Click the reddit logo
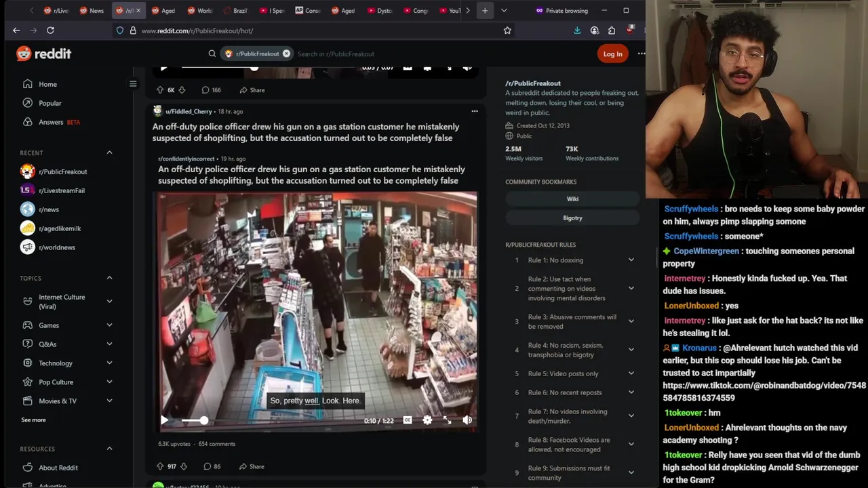Image resolution: width=868 pixels, height=488 pixels. [x=44, y=54]
